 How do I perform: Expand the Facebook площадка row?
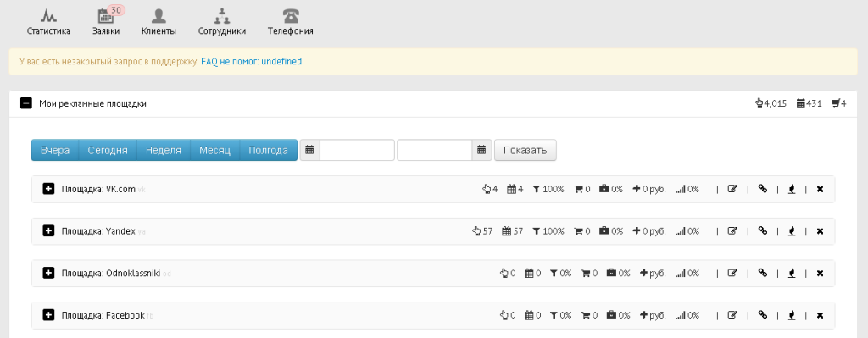click(x=48, y=315)
